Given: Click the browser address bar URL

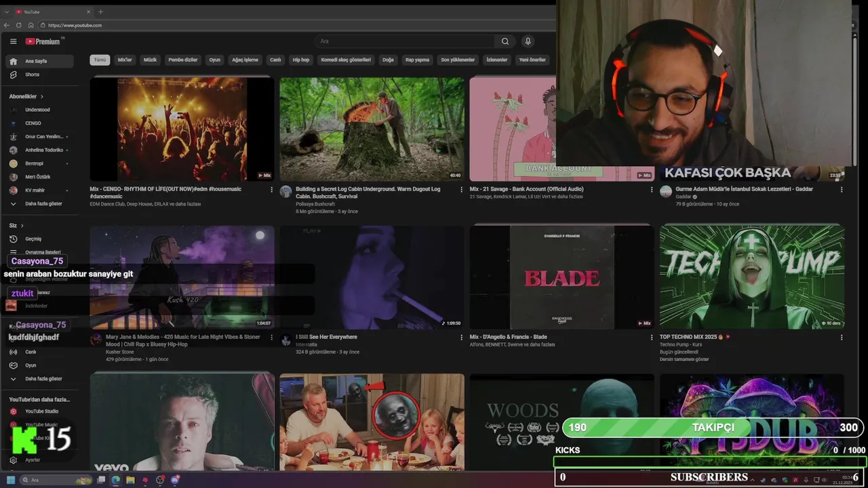Looking at the screenshot, I should pos(75,25).
